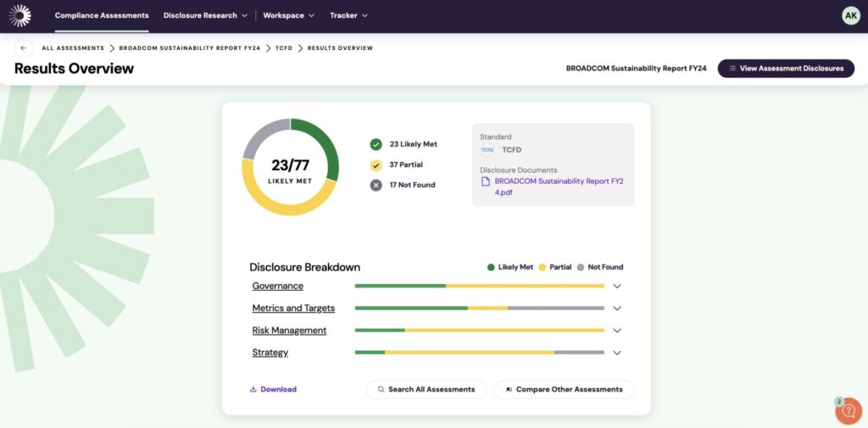Click the Download link

pos(273,390)
